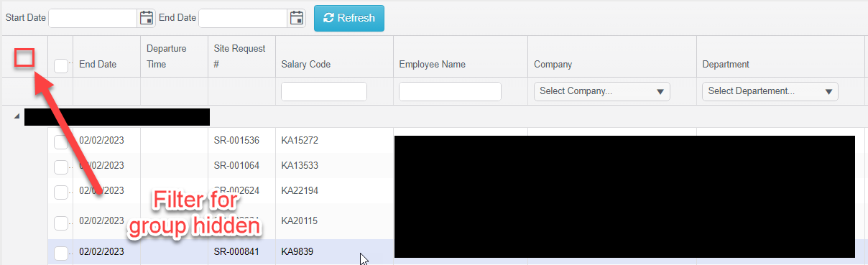Check the row with KA9839
Viewport: 868px width, 265px height.
(61, 253)
